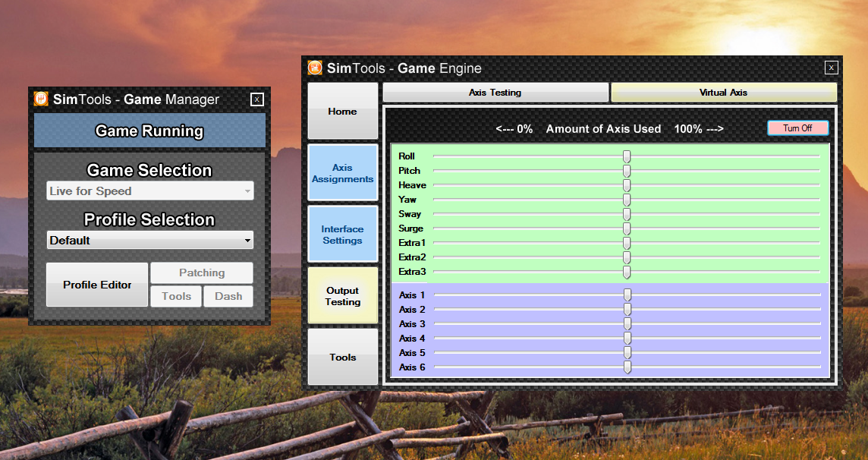868x460 pixels.
Task: Click the Roll label text
Action: [407, 156]
